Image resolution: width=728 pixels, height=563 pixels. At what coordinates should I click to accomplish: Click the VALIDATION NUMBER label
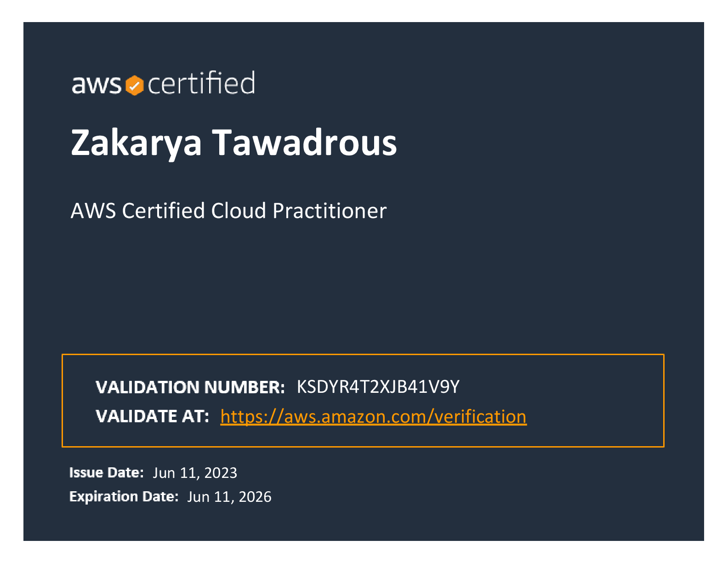pos(190,387)
